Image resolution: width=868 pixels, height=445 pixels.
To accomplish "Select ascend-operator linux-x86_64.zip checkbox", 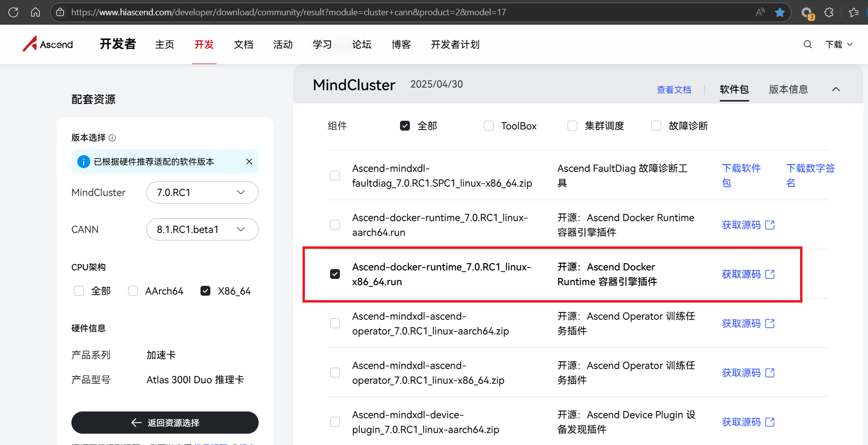I will click(x=335, y=373).
